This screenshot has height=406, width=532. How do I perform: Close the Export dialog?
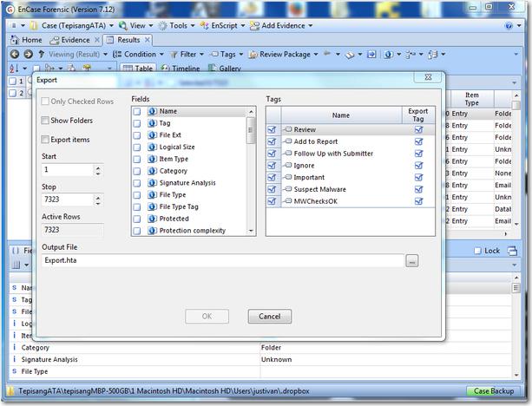tap(428, 77)
